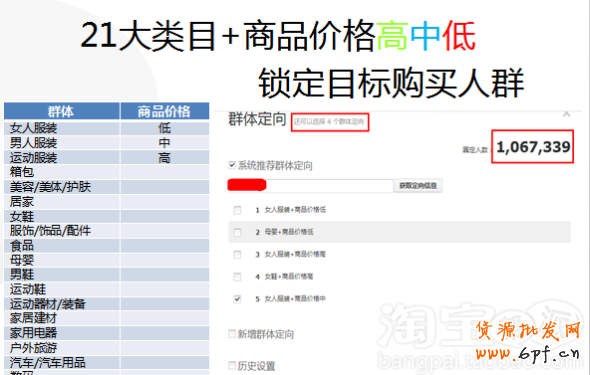Click the 高 price cell for 运动服装
Screen dimensions: 590x375
coord(164,158)
